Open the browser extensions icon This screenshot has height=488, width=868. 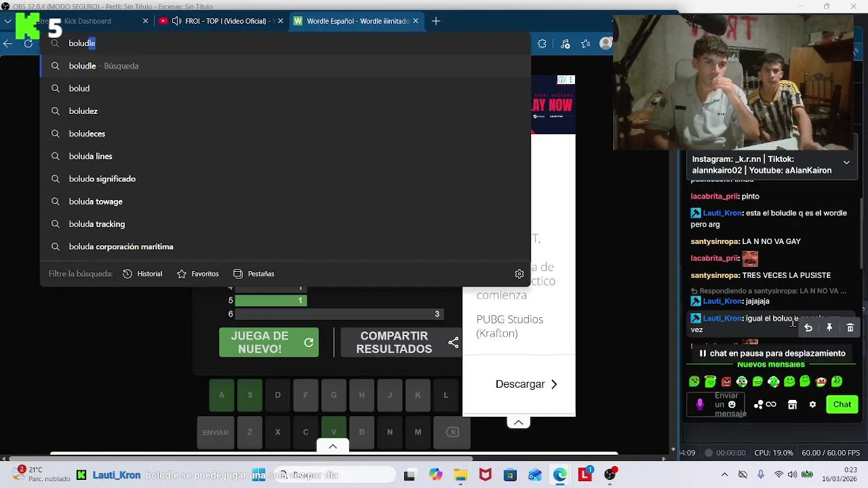[542, 44]
